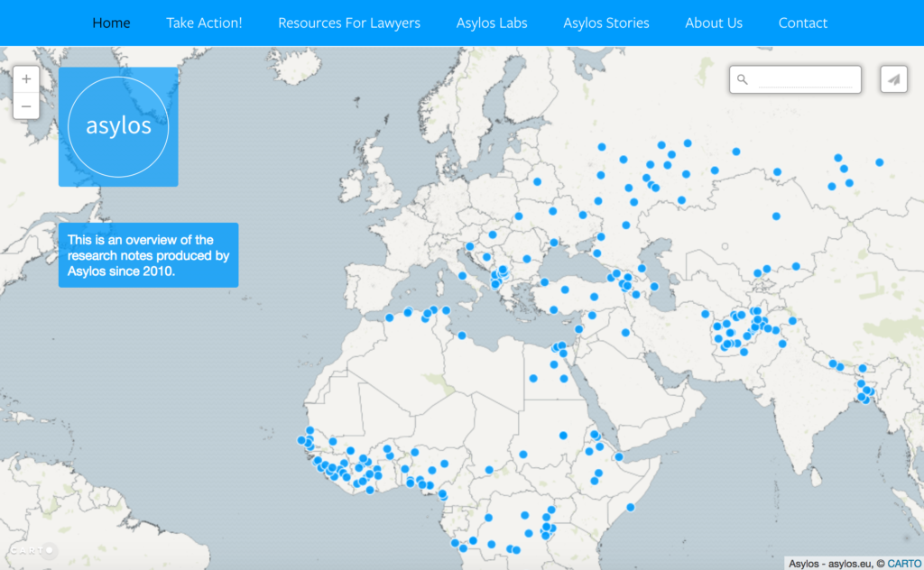
Task: Open the CARTO attribution link
Action: [x=904, y=564]
